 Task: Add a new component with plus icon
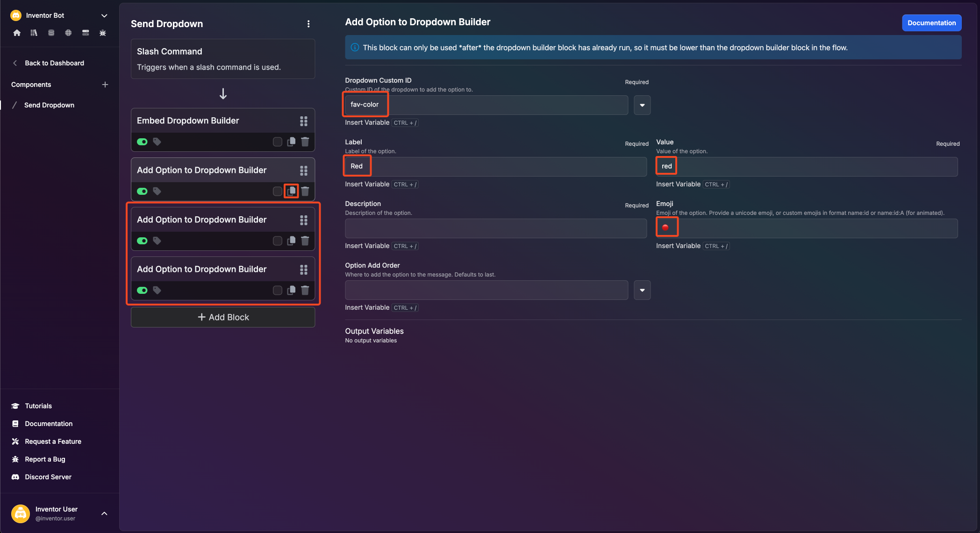click(x=105, y=85)
